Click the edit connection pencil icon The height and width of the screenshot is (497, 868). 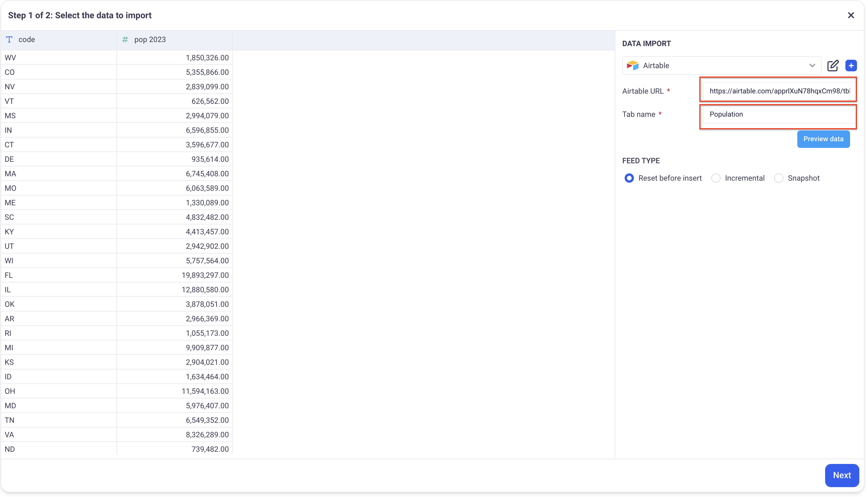pyautogui.click(x=833, y=66)
